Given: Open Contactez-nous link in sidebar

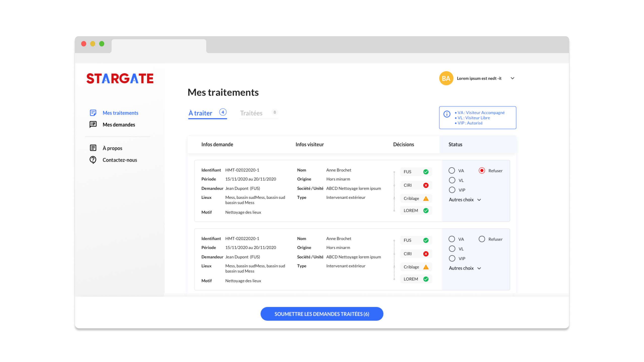Looking at the screenshot, I should pos(120,160).
